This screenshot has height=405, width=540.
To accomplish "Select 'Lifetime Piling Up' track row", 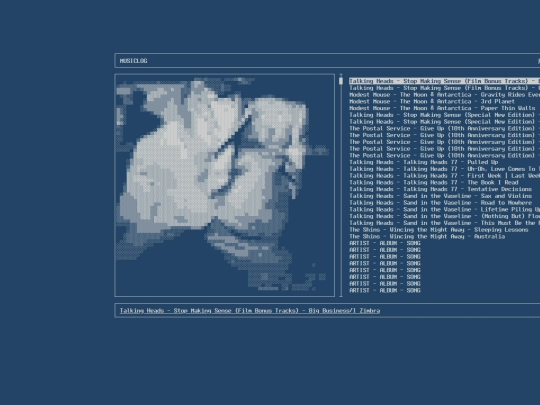I will [x=444, y=209].
